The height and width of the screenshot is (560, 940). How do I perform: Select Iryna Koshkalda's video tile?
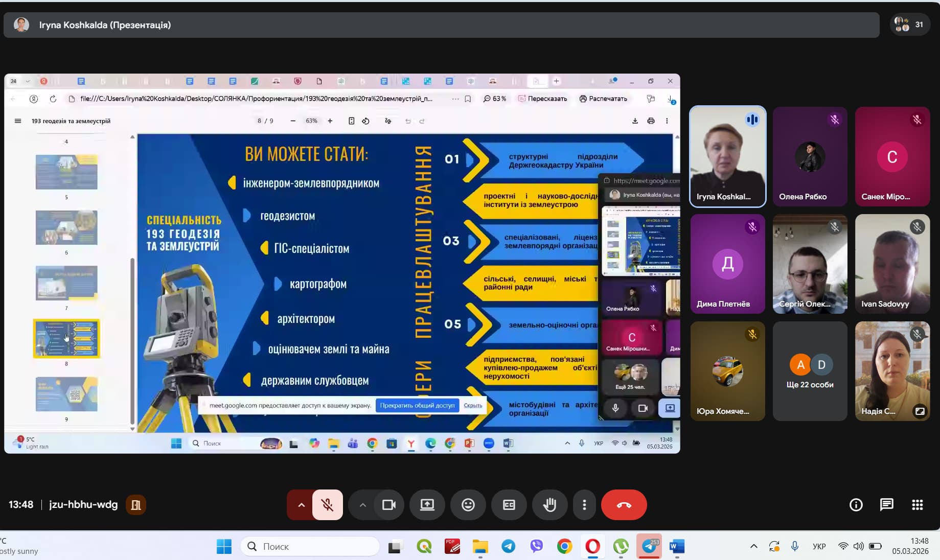tap(727, 156)
